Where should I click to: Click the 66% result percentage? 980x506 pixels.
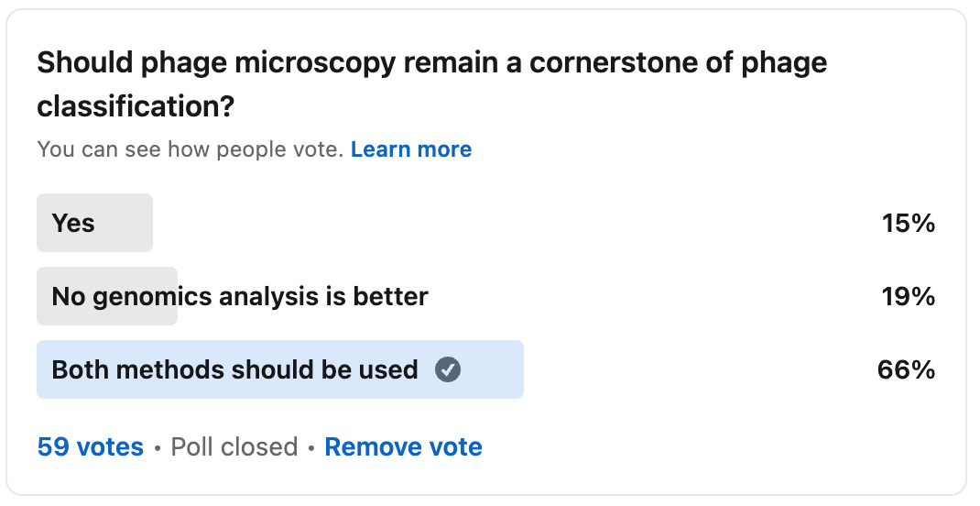click(906, 370)
